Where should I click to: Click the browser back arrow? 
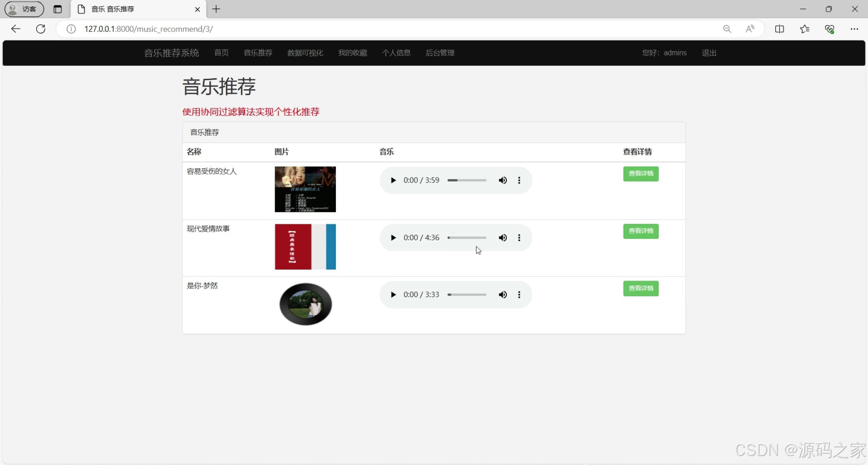click(x=16, y=29)
